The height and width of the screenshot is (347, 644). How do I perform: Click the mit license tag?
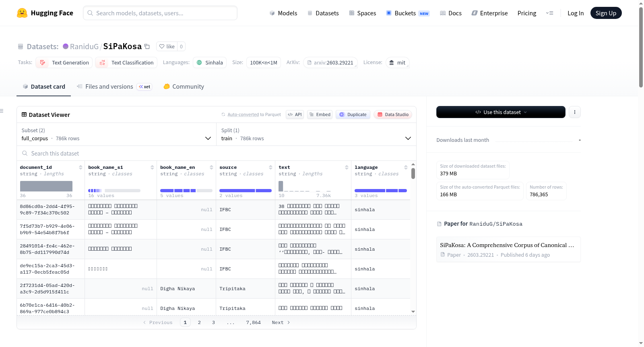398,62
